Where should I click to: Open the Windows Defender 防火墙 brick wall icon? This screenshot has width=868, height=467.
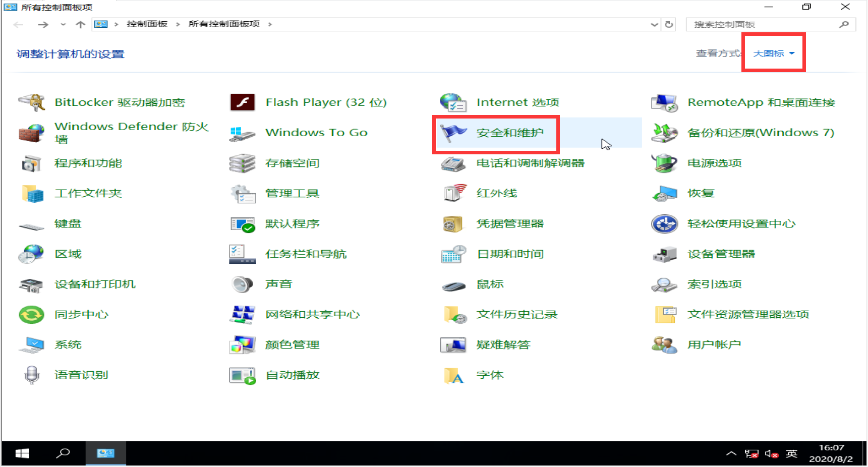tap(32, 133)
